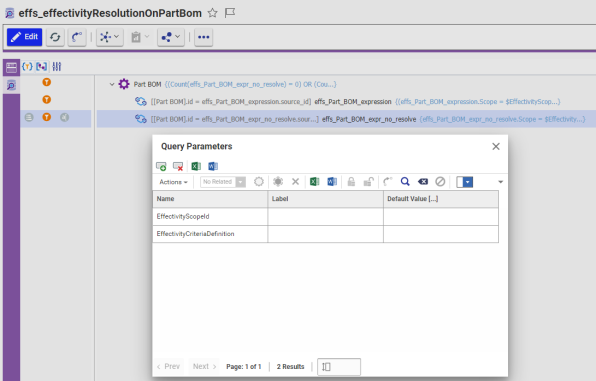
Task: Open the clipboard dropdown in the toolbar
Action: point(140,37)
